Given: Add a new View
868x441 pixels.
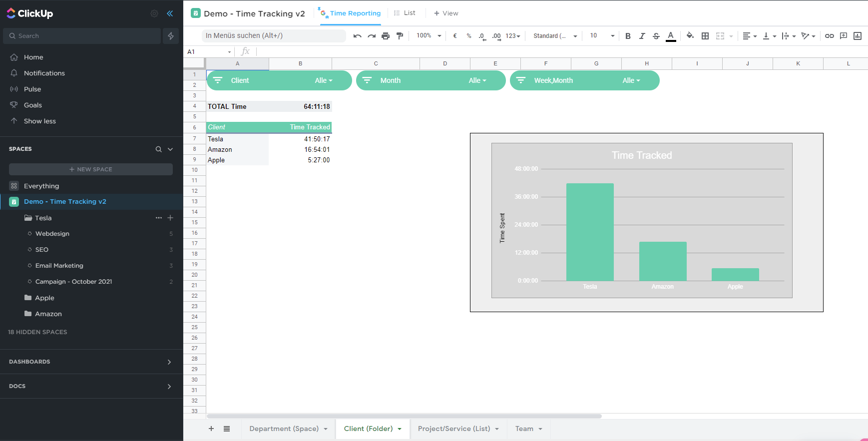Looking at the screenshot, I should click(446, 13).
